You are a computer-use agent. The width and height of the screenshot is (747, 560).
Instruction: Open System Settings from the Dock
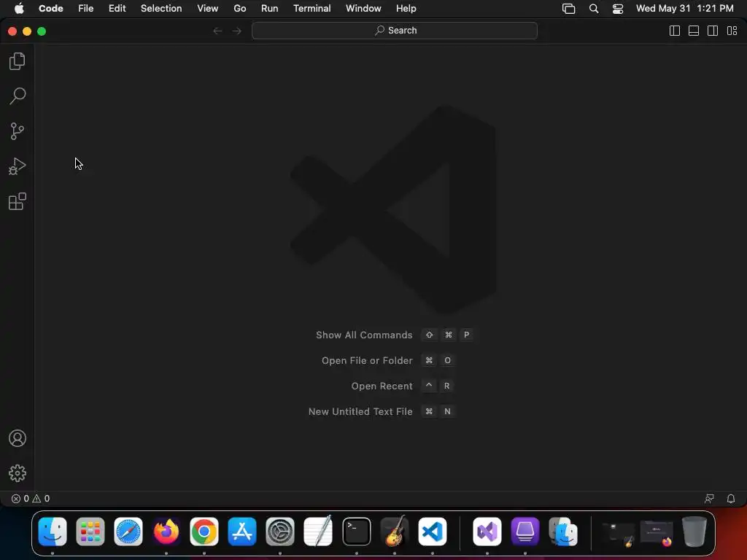tap(280, 532)
